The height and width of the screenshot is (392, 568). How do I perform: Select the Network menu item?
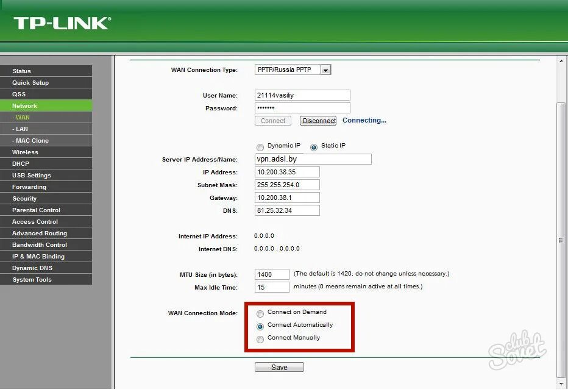(46, 106)
